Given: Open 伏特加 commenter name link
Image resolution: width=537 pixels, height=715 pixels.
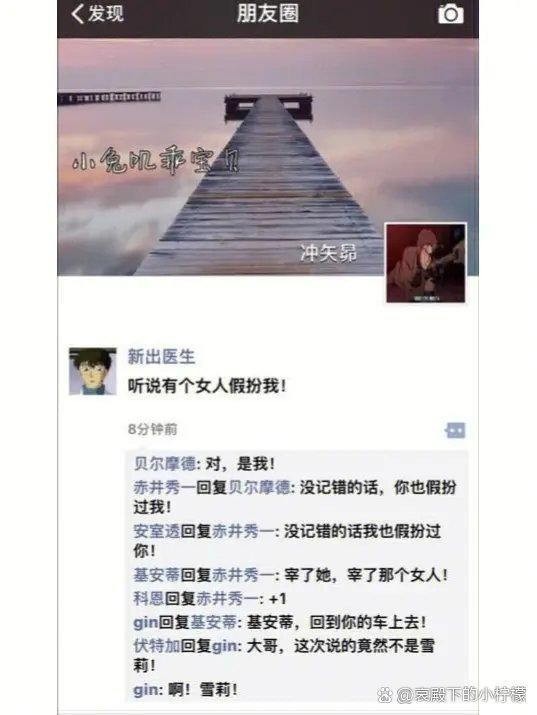Looking at the screenshot, I should 156,646.
